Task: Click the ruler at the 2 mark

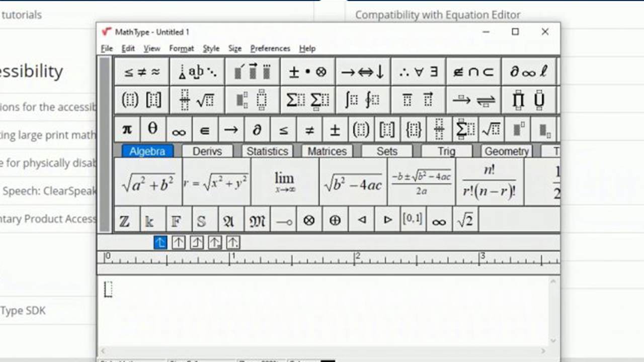Action: tap(357, 257)
